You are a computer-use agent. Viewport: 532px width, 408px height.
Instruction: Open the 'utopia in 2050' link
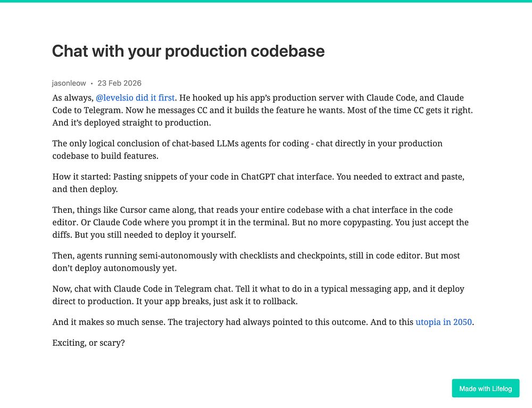443,322
